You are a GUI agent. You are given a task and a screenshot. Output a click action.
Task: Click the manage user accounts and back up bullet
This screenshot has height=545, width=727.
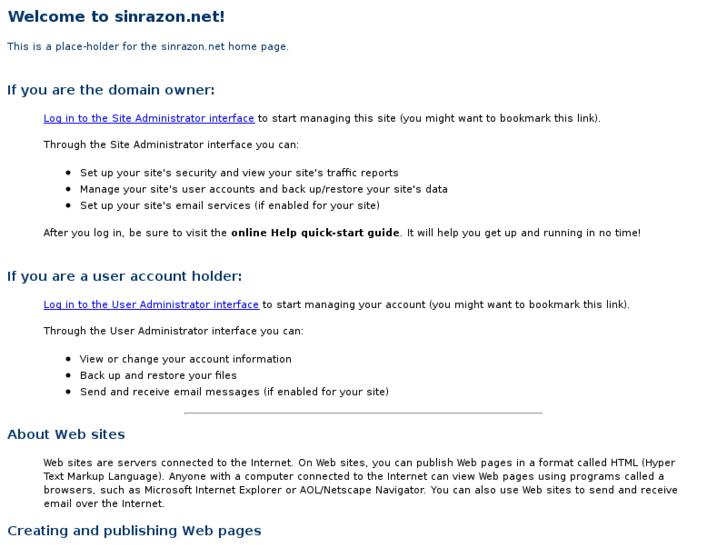point(264,189)
